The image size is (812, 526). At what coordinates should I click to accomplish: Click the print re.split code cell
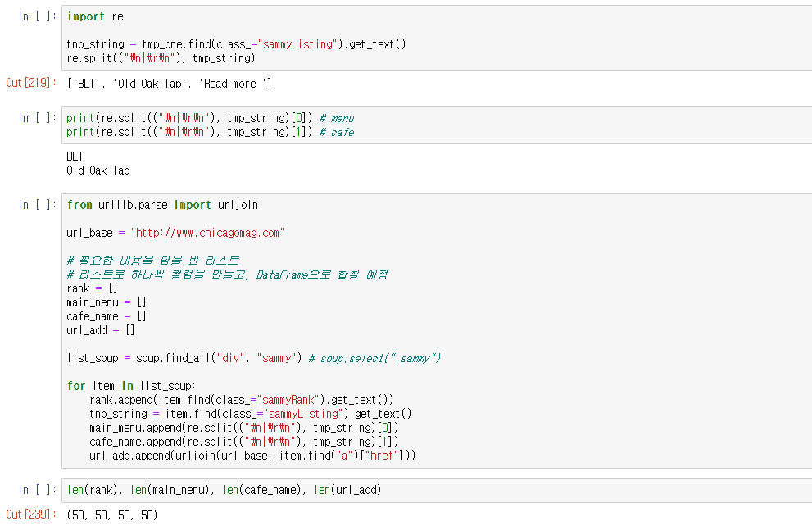tap(437, 125)
